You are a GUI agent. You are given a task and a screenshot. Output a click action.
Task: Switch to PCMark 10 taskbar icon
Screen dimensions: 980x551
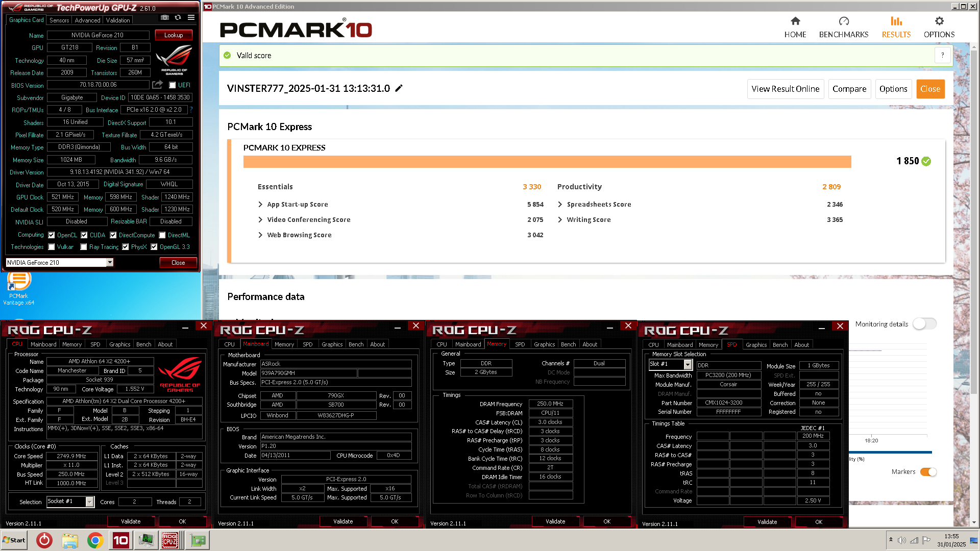coord(120,540)
